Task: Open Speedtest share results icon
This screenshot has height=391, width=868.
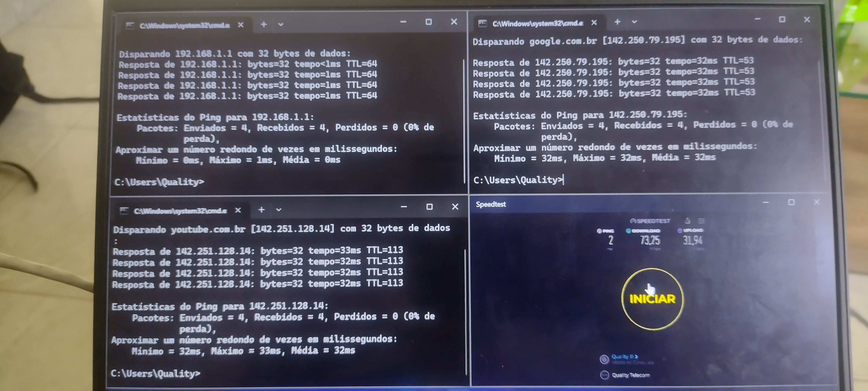Action: [x=687, y=221]
